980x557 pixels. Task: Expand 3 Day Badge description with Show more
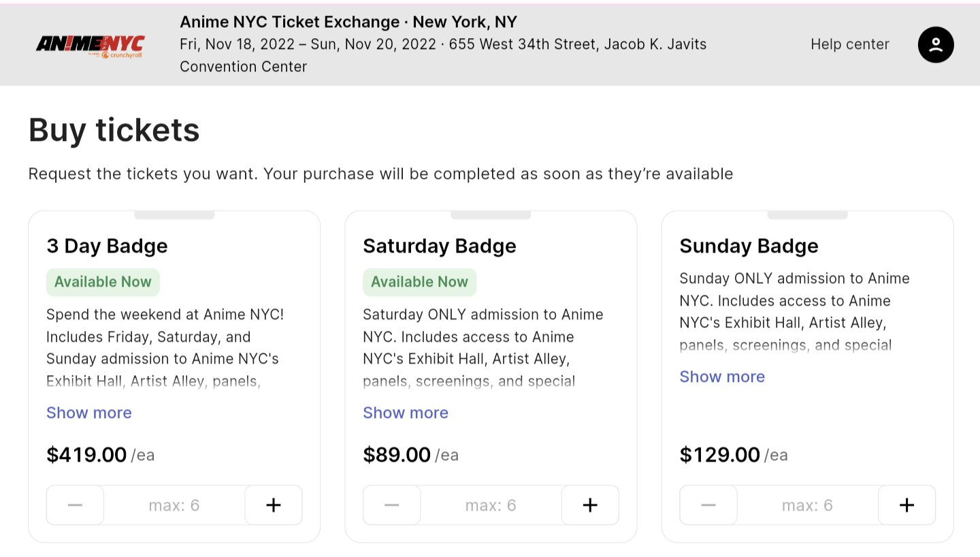coord(89,413)
